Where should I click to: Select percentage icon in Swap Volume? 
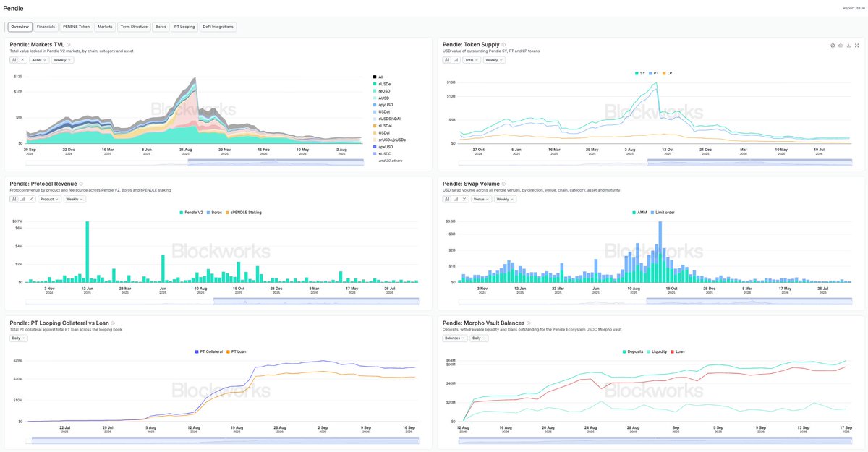tap(464, 199)
